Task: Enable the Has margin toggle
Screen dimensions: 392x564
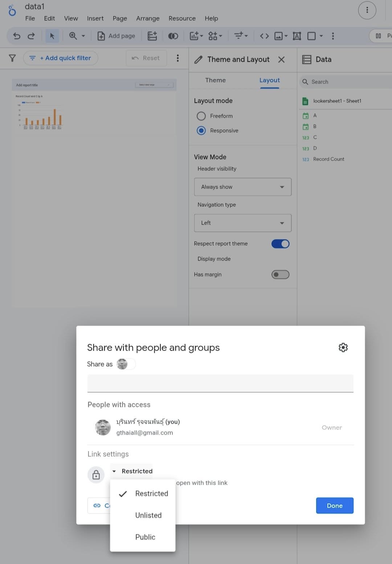Action: click(280, 274)
